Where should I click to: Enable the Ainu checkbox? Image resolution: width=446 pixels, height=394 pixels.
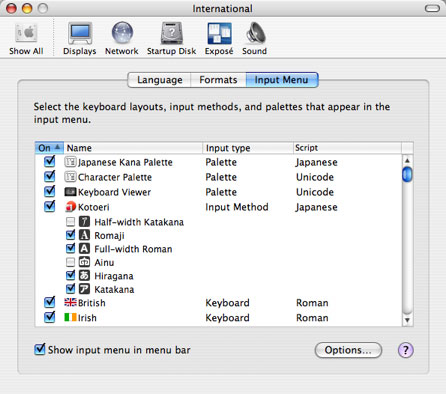tap(70, 262)
